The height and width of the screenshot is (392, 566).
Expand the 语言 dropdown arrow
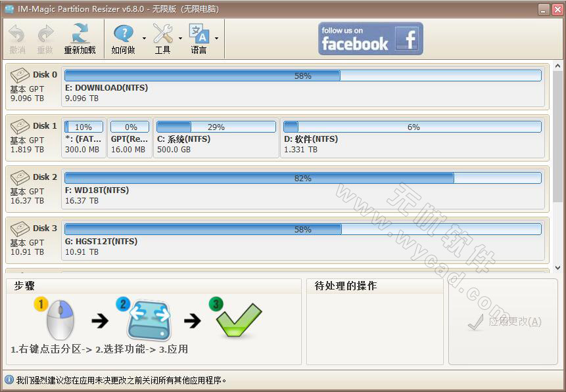tap(216, 38)
